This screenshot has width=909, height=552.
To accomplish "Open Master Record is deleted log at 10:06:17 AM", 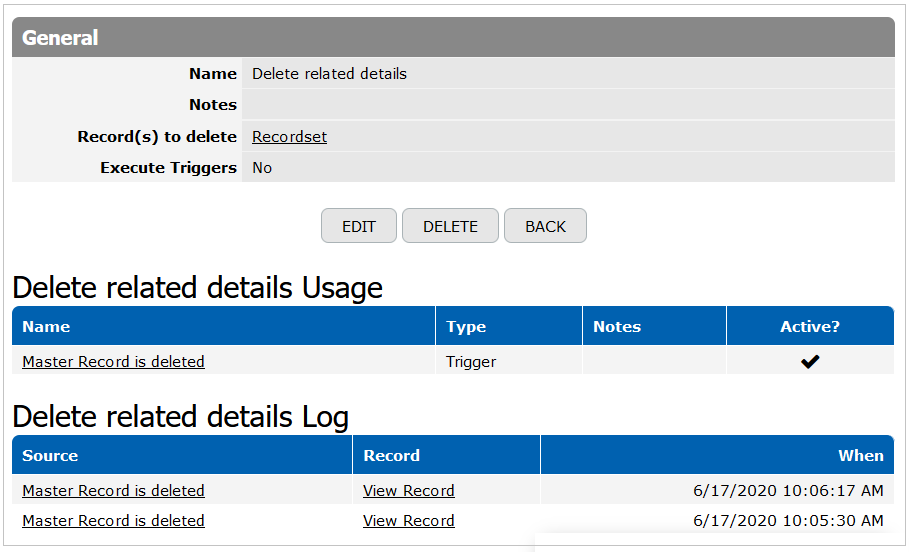I will (114, 491).
